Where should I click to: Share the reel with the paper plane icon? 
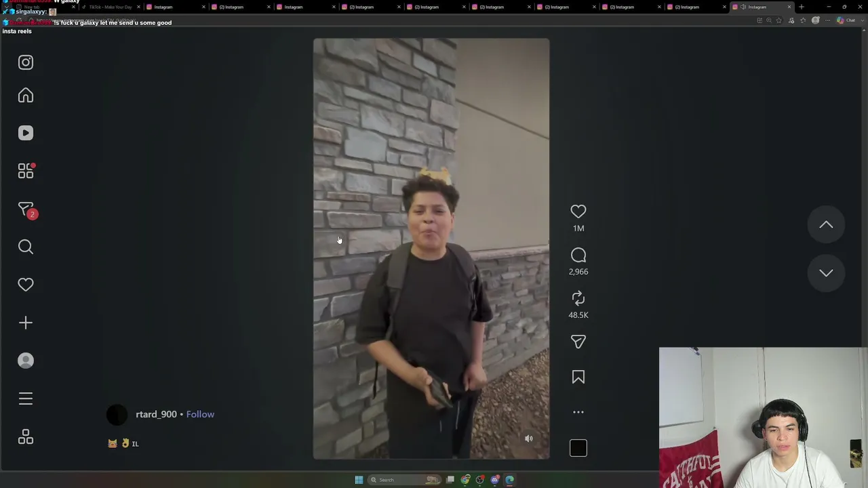point(578,342)
